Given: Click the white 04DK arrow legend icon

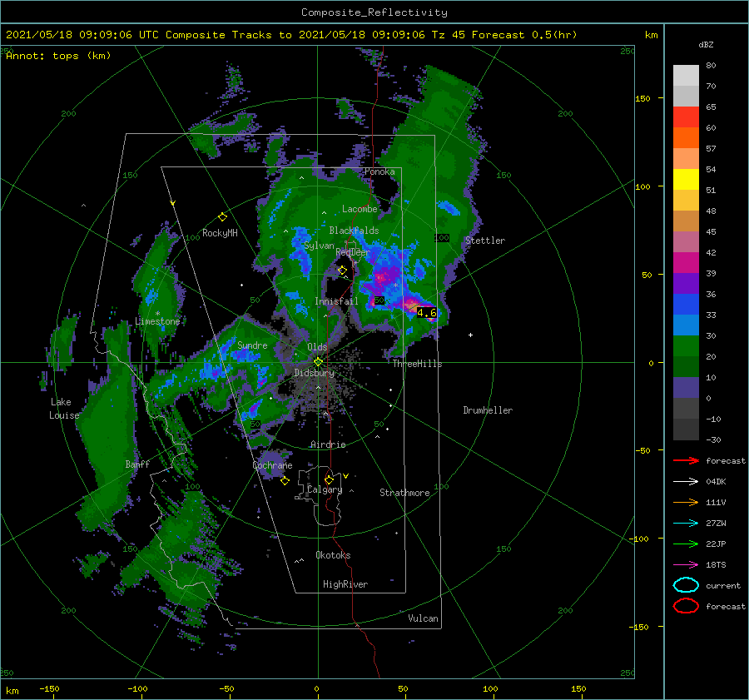Looking at the screenshot, I should click(x=686, y=482).
